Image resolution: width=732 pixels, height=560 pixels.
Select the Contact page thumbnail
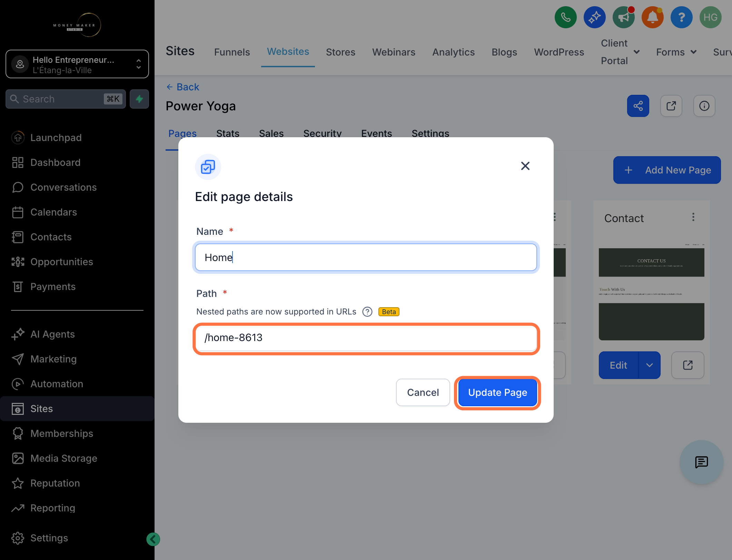pos(651,291)
